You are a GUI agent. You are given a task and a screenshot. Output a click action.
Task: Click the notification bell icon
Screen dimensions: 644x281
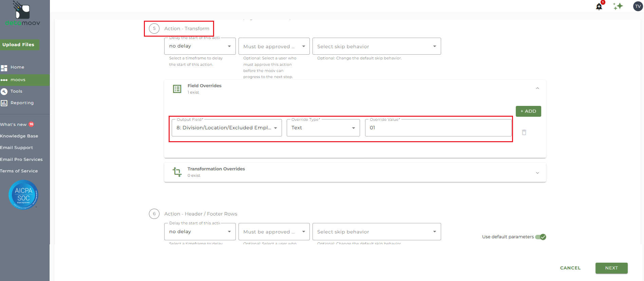pyautogui.click(x=599, y=6)
